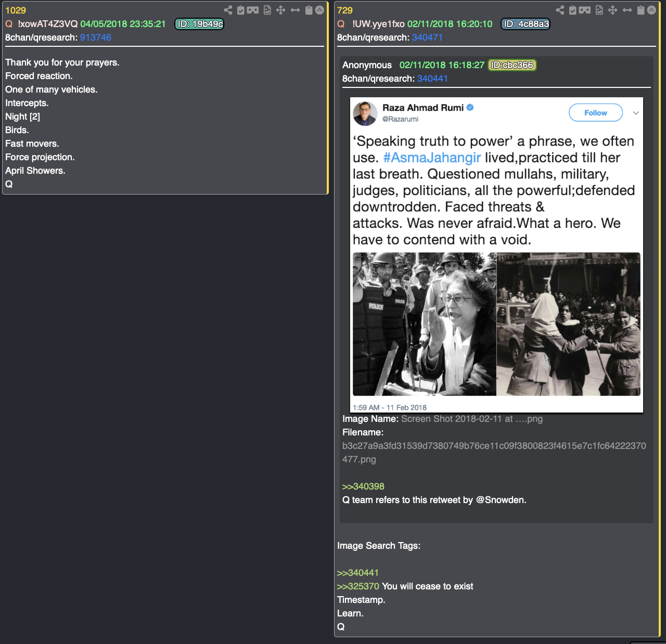Click the four-way move arrows on post 729
666x644 pixels.
[x=613, y=10]
